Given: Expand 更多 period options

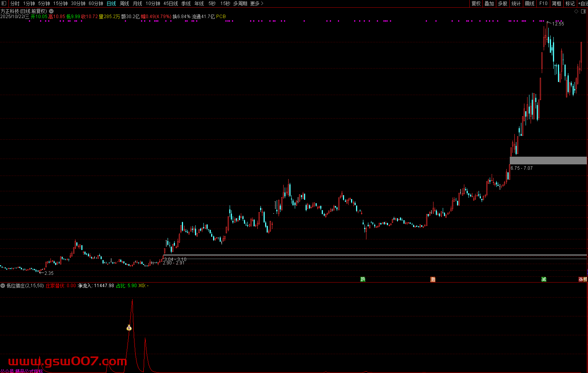Looking at the screenshot, I should pos(257,3).
